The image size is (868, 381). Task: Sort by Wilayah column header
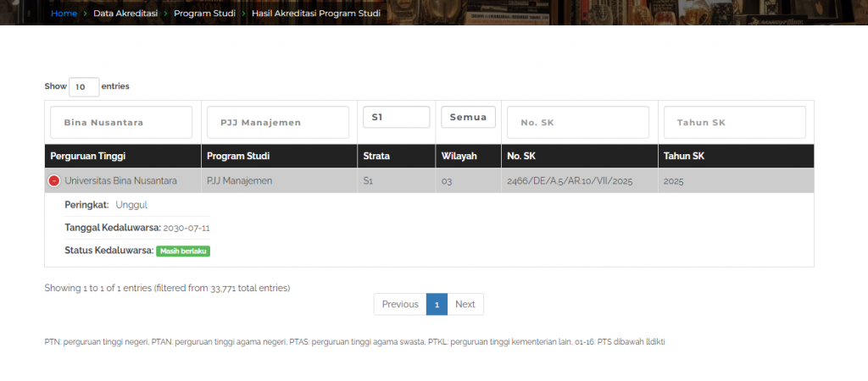468,156
